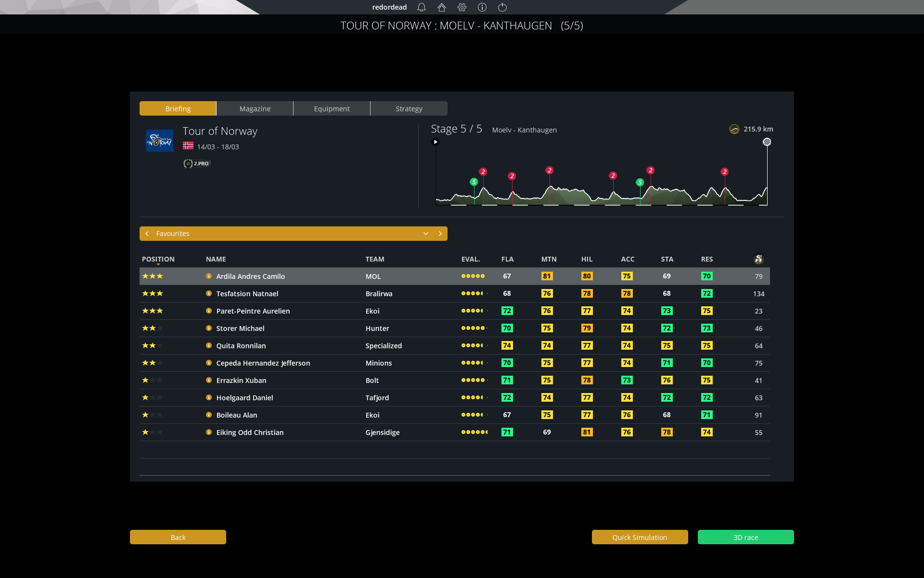
Task: Click the home icon in top bar
Action: coord(442,7)
